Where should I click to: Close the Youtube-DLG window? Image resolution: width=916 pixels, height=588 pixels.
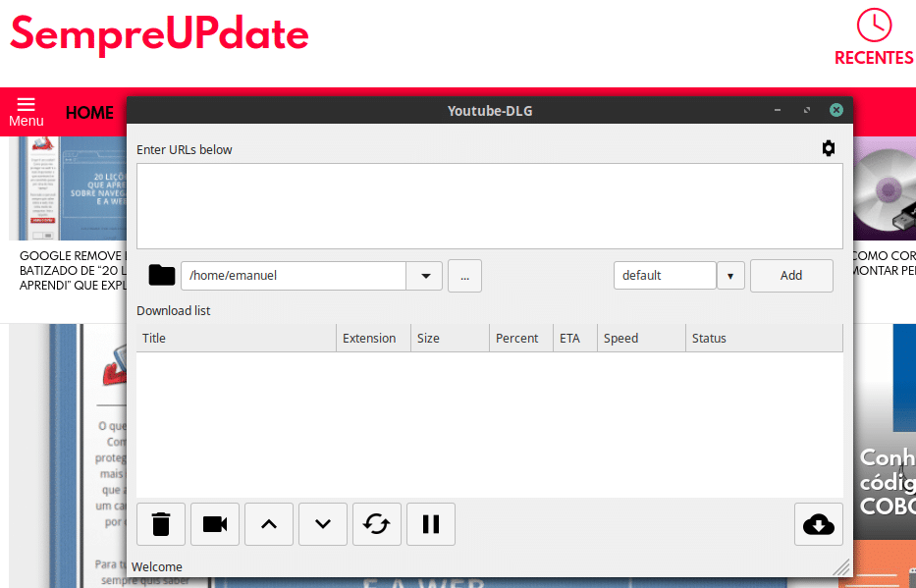(835, 110)
